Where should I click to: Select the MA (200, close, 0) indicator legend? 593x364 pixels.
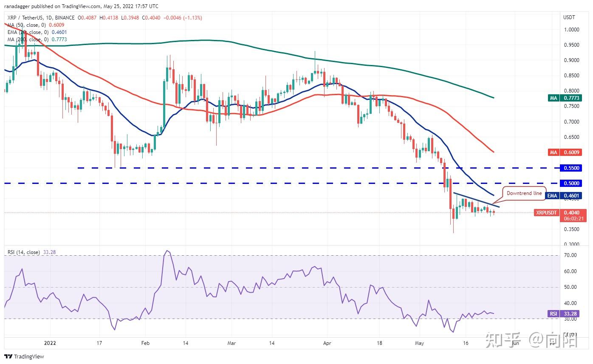(x=37, y=40)
